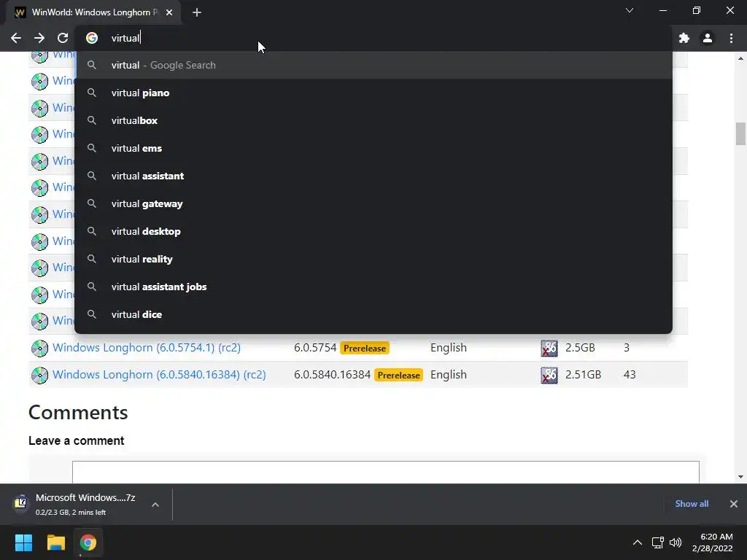Open Chrome's three-dot menu
Viewport: 747px width, 560px height.
click(731, 38)
